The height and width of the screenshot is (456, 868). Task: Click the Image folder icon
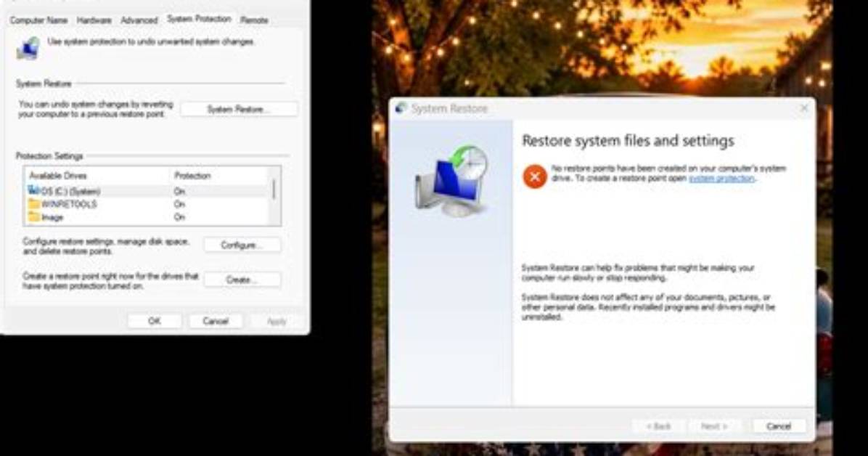34,217
